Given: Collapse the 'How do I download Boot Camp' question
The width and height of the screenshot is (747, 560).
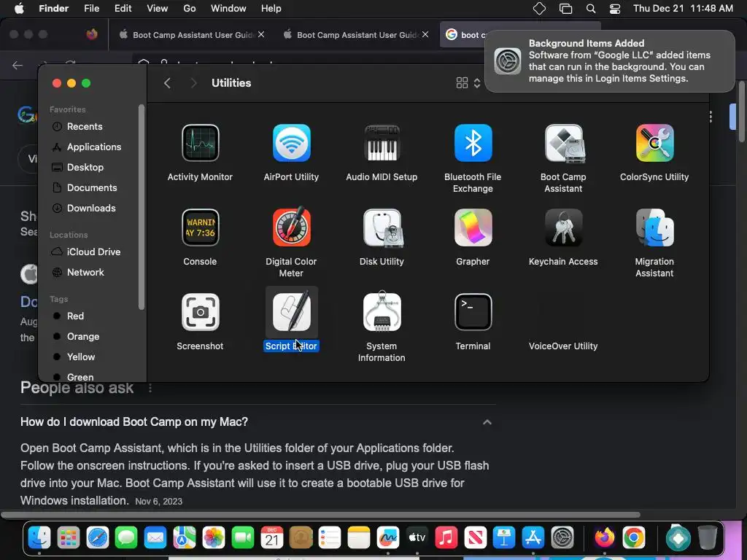Looking at the screenshot, I should click(x=487, y=422).
